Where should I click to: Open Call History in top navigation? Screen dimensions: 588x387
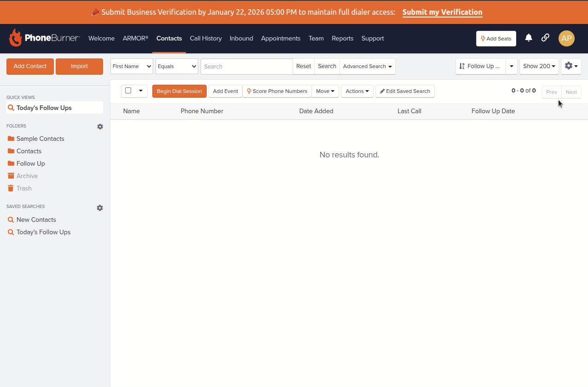click(206, 39)
